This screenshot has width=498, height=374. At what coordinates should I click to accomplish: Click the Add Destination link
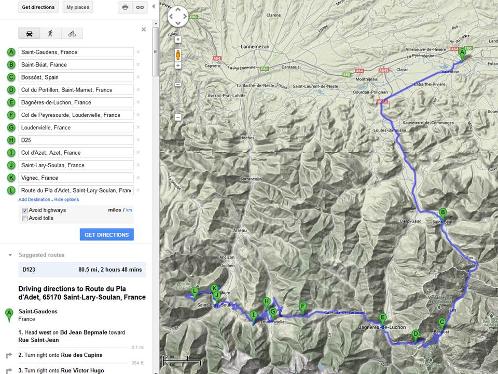tap(34, 199)
